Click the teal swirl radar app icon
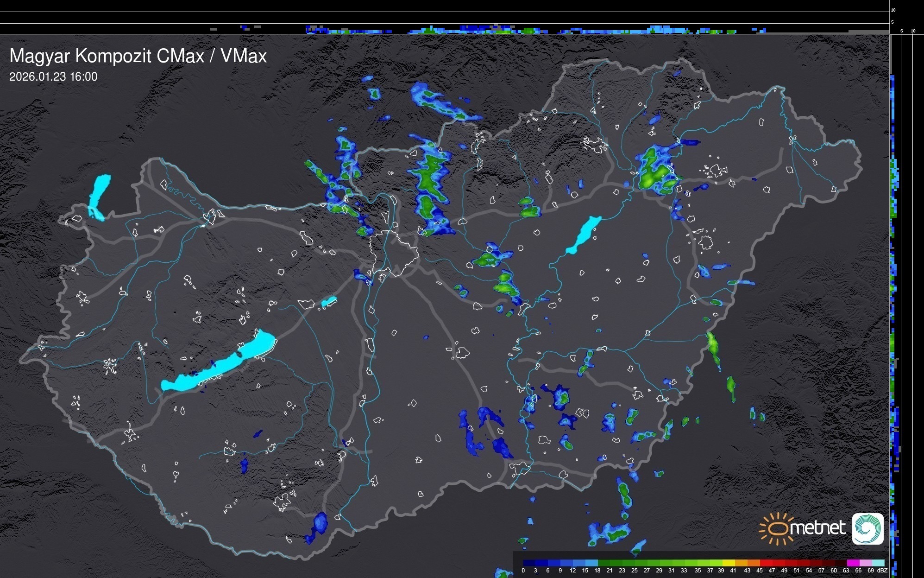Viewport: 924px width, 578px height. pos(867,528)
